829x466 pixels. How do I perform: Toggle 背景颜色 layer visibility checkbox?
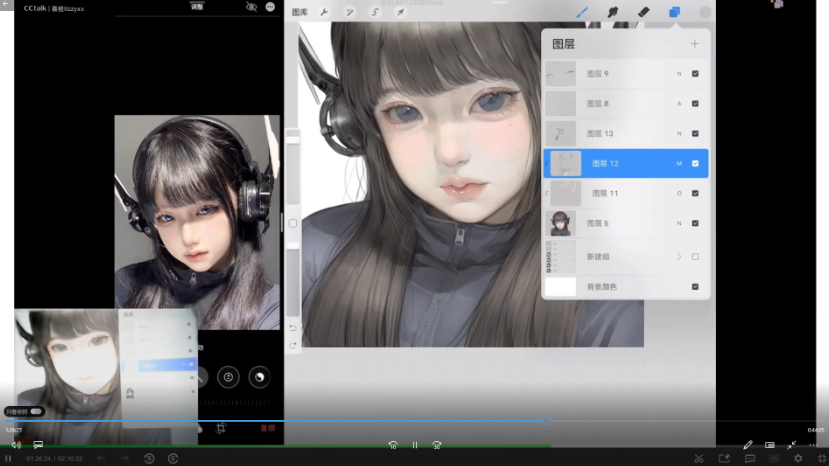695,287
